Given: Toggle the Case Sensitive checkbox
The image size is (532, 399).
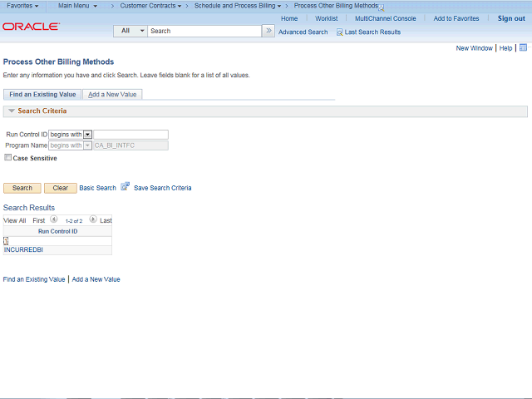Looking at the screenshot, I should click(7, 157).
